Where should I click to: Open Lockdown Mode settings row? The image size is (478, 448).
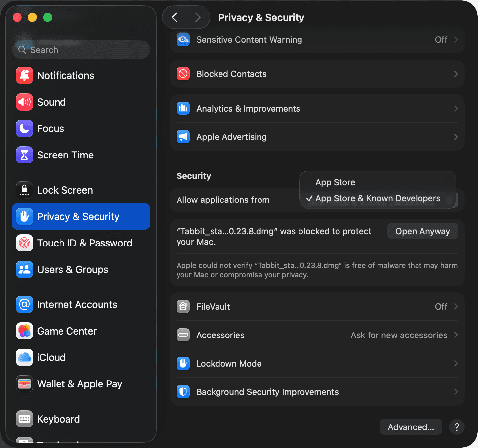pyautogui.click(x=317, y=364)
